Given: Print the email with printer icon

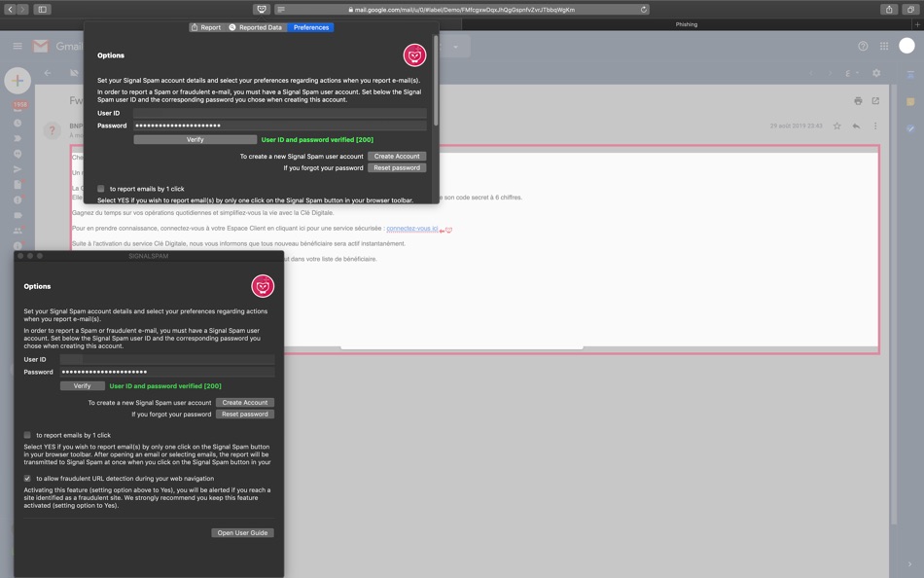Looking at the screenshot, I should pyautogui.click(x=858, y=101).
